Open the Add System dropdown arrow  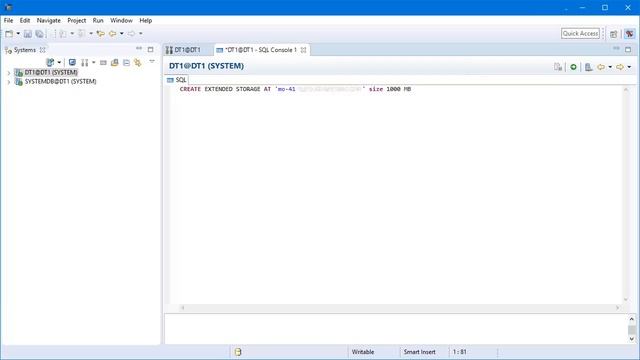(x=59, y=62)
